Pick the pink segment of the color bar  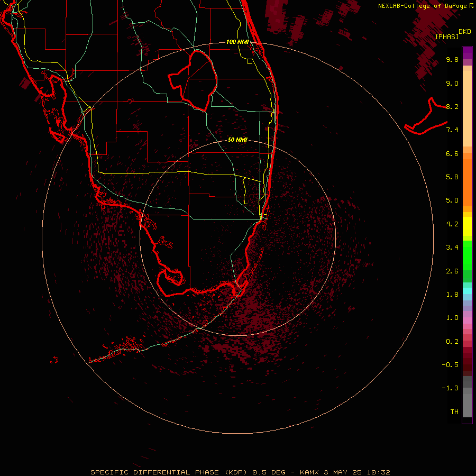click(x=467, y=321)
